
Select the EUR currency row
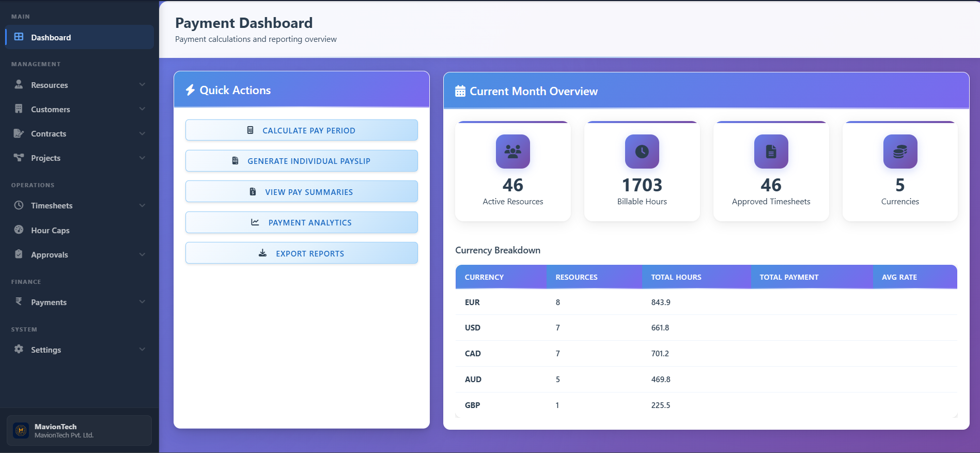(x=706, y=302)
